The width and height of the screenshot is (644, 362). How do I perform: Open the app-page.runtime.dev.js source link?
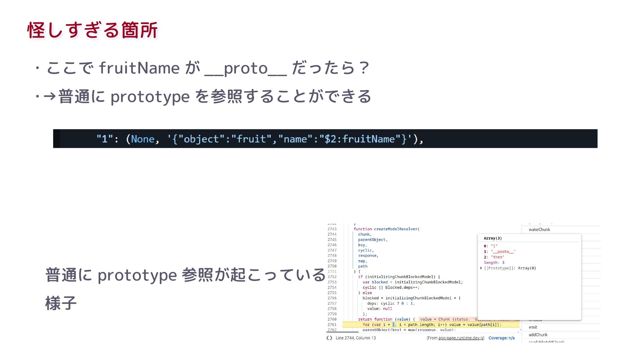(461, 338)
